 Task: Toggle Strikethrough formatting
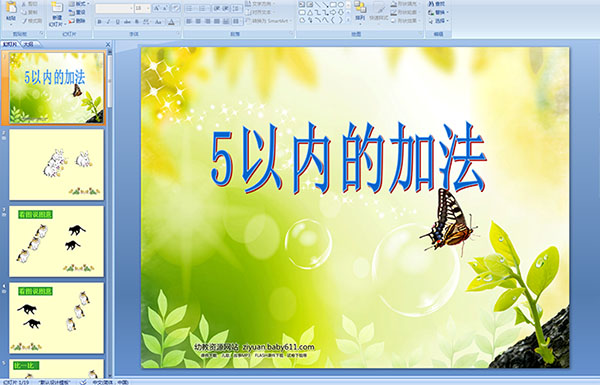[x=127, y=22]
